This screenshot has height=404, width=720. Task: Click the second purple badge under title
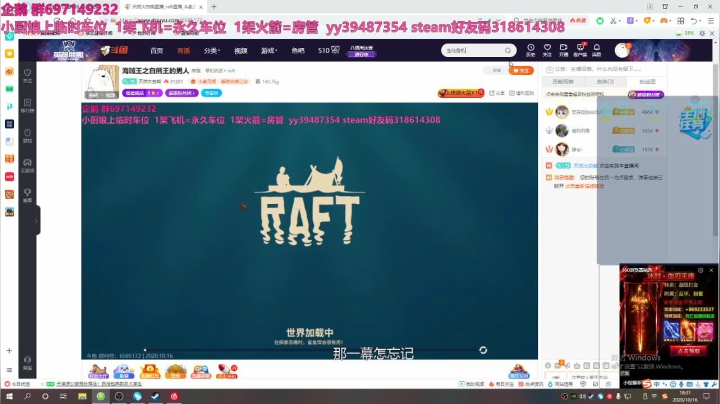pos(182,93)
